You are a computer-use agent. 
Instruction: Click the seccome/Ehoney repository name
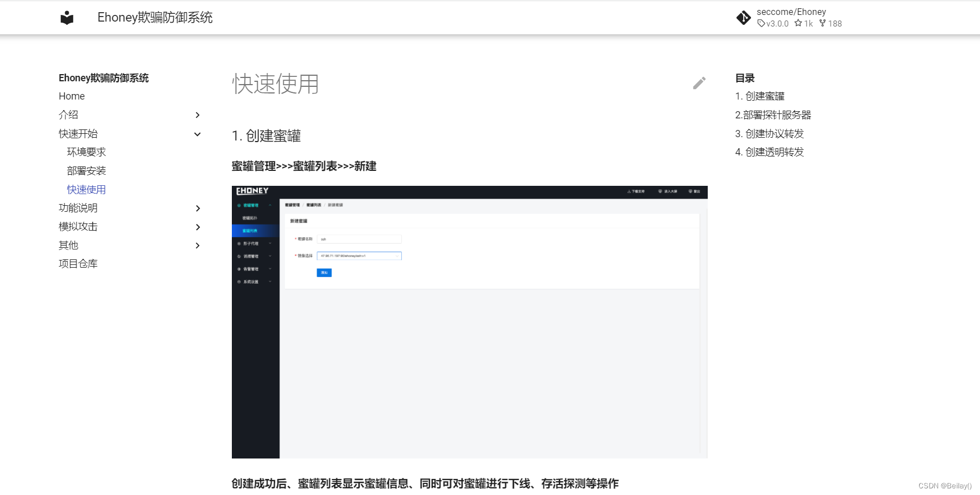[791, 12]
